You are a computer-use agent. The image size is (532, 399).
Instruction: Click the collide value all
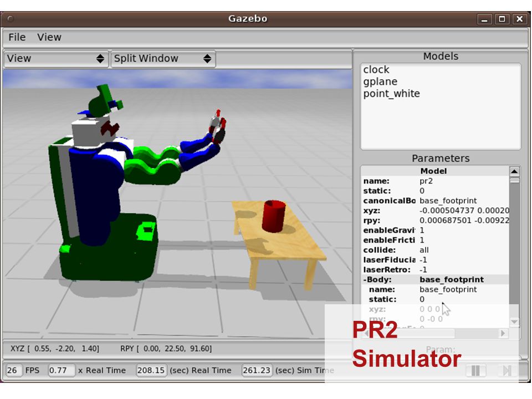click(424, 250)
